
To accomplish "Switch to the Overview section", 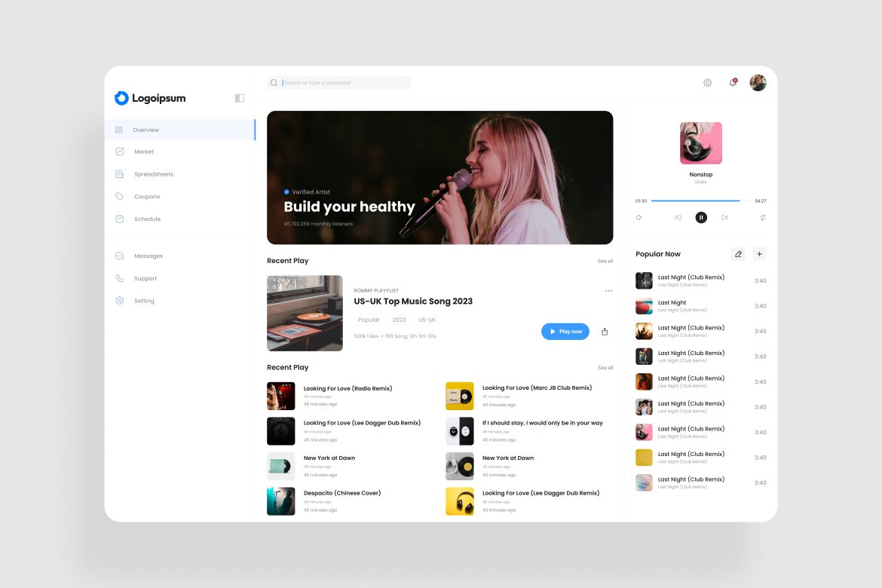I will point(145,129).
